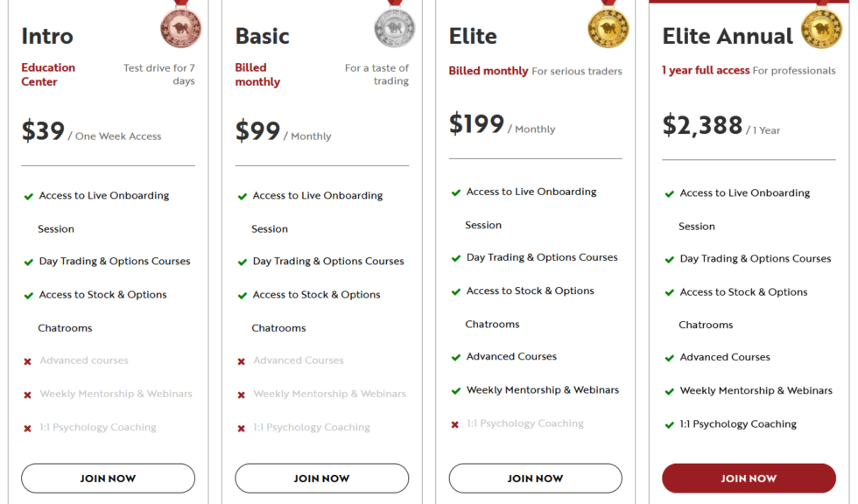Click red X beside Basic Weekly Mentorship
This screenshot has height=504, width=858.
(242, 395)
